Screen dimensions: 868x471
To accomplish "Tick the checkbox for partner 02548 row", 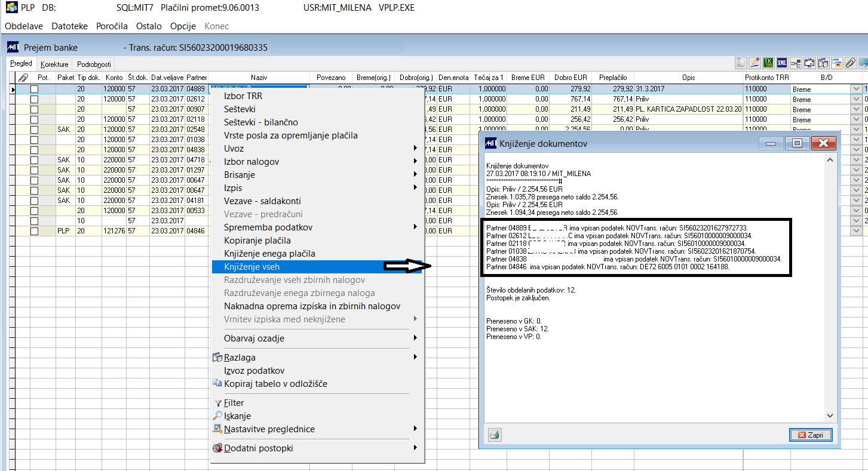I will [x=35, y=130].
